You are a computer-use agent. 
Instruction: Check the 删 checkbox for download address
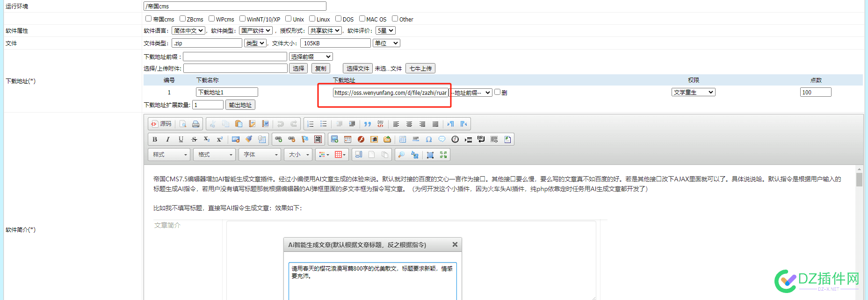[x=497, y=92]
